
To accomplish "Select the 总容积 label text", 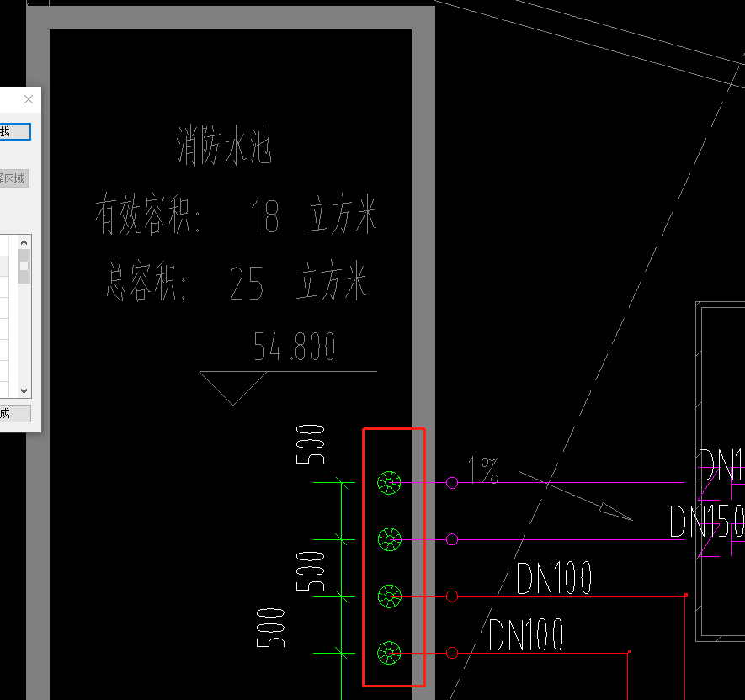I will tap(146, 280).
